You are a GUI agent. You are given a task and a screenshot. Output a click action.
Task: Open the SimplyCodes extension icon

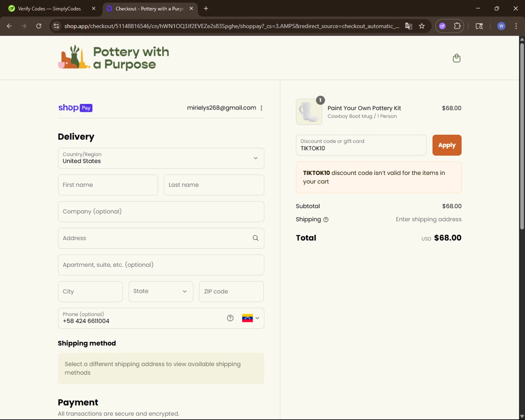[442, 26]
